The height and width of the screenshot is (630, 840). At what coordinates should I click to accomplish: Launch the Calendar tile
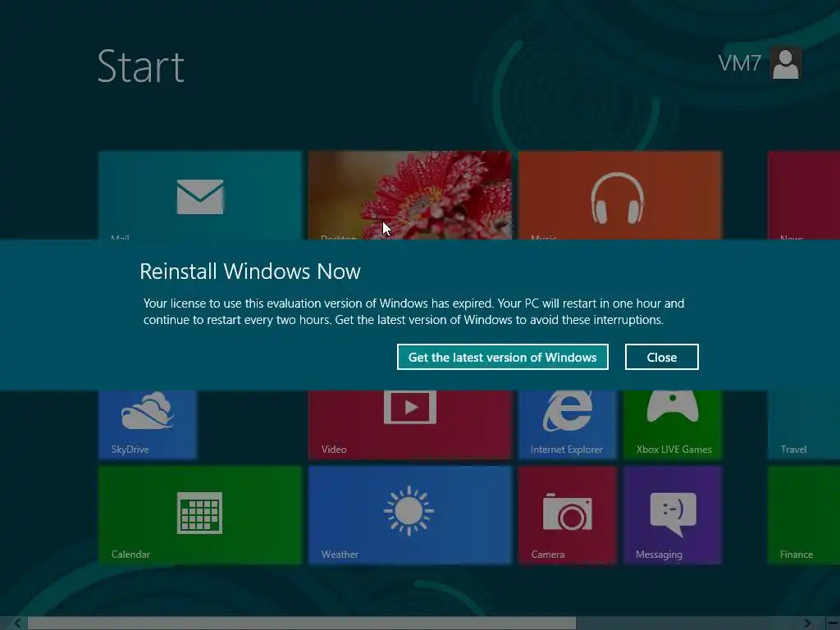pyautogui.click(x=200, y=515)
